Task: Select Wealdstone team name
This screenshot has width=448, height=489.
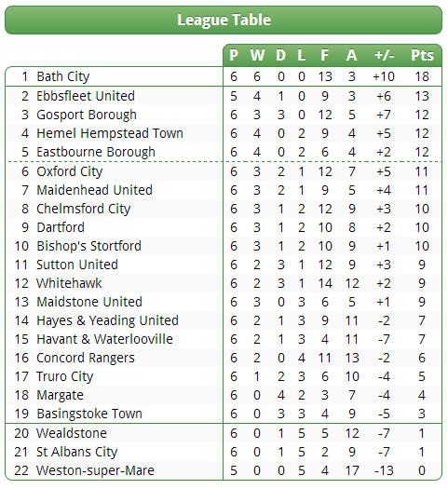Action: (72, 433)
